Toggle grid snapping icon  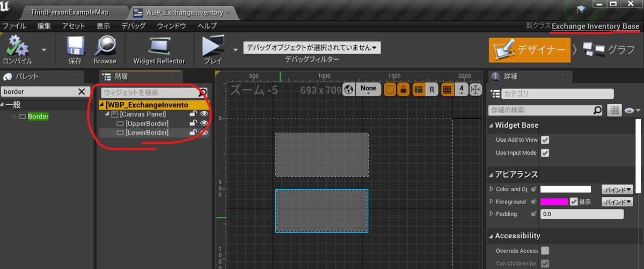[x=447, y=90]
